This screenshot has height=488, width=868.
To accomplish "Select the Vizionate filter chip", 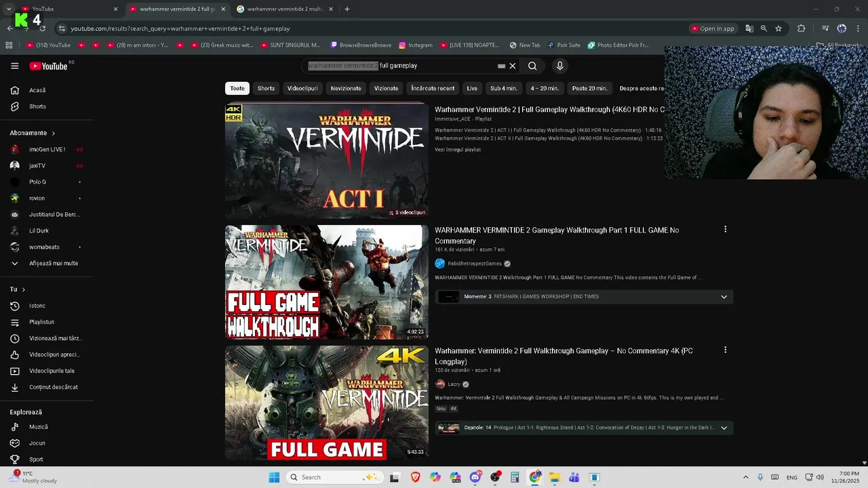I will (x=386, y=88).
